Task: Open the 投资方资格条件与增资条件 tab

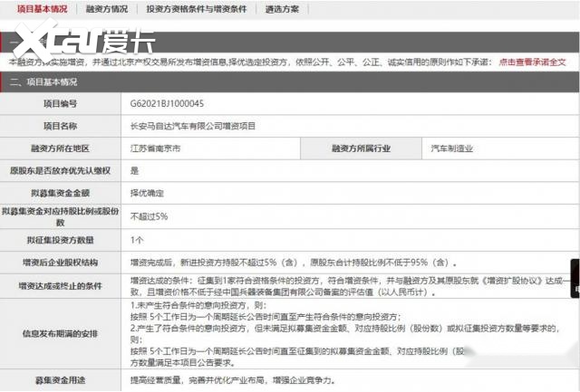Action: [x=196, y=9]
